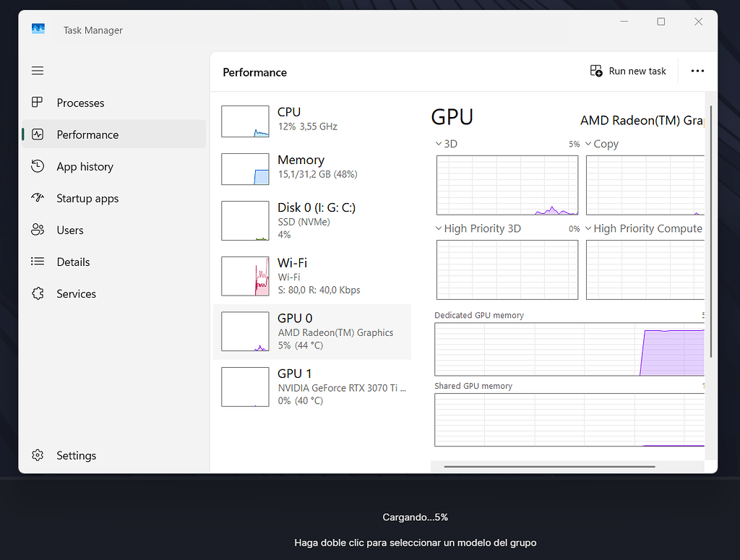Select GPU 1 graph thumbnail
740x560 pixels.
pyautogui.click(x=246, y=387)
